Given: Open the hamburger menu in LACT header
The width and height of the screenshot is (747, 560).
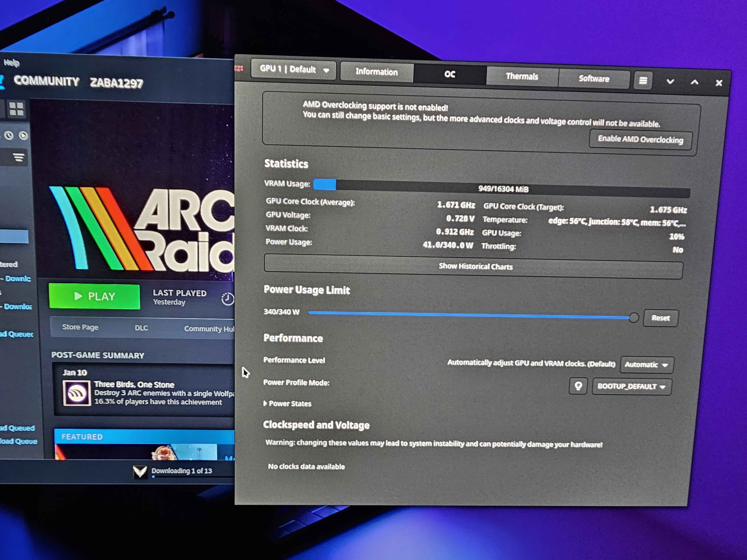Looking at the screenshot, I should (643, 81).
